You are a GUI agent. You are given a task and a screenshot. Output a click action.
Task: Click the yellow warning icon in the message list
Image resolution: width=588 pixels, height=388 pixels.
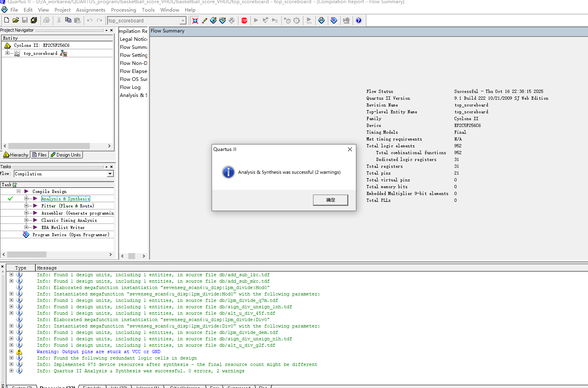pos(19,352)
